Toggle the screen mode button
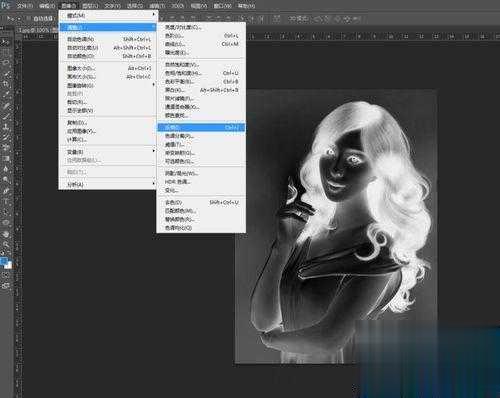The image size is (500, 398). [6, 286]
